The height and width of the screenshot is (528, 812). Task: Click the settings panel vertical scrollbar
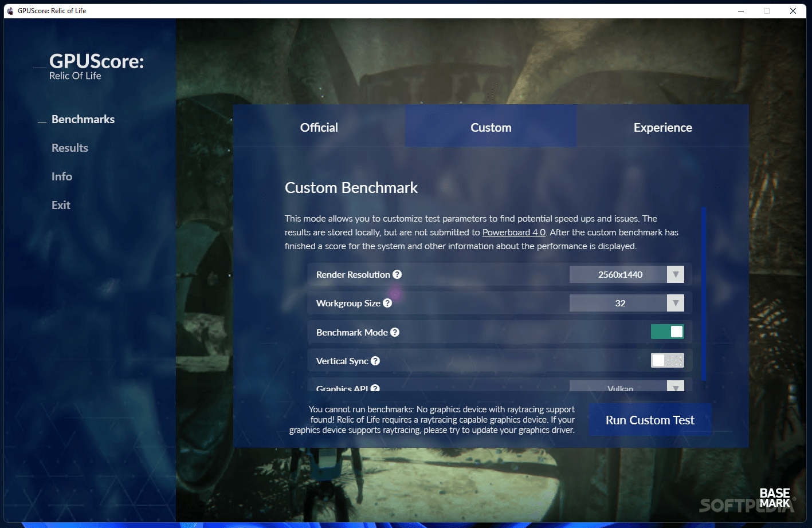point(703,294)
